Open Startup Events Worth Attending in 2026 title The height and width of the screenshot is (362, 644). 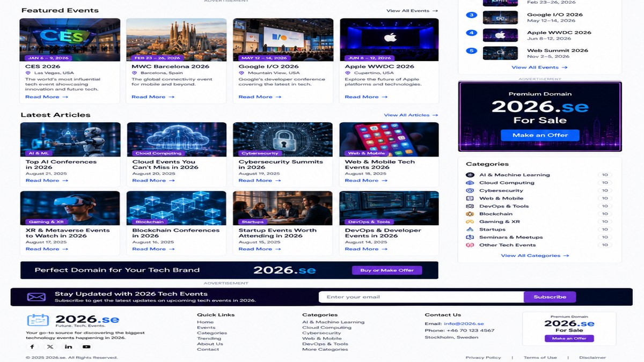277,233
